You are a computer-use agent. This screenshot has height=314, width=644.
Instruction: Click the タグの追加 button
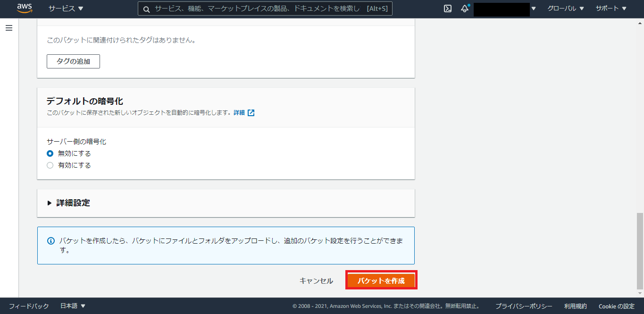73,61
